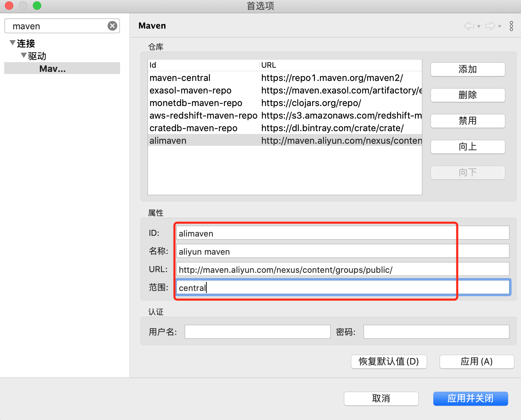The height and width of the screenshot is (420, 521).
Task: Focus the ID field containing alimaven
Action: coord(343,233)
